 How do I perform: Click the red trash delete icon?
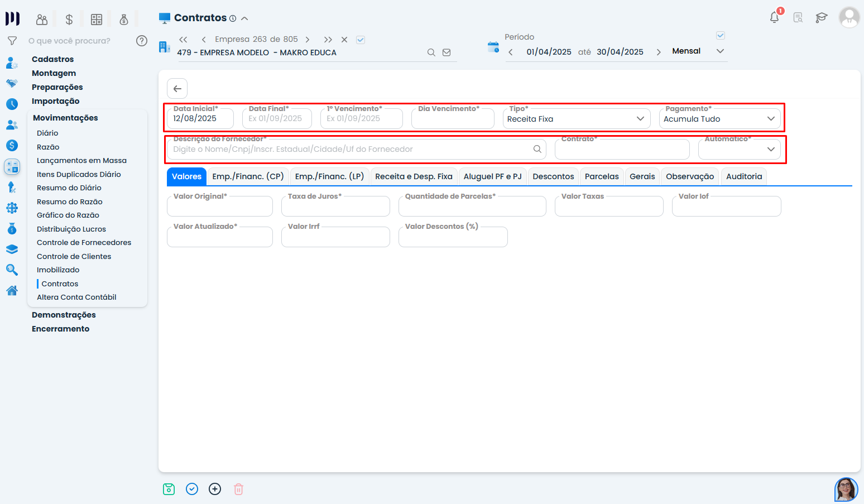click(238, 489)
